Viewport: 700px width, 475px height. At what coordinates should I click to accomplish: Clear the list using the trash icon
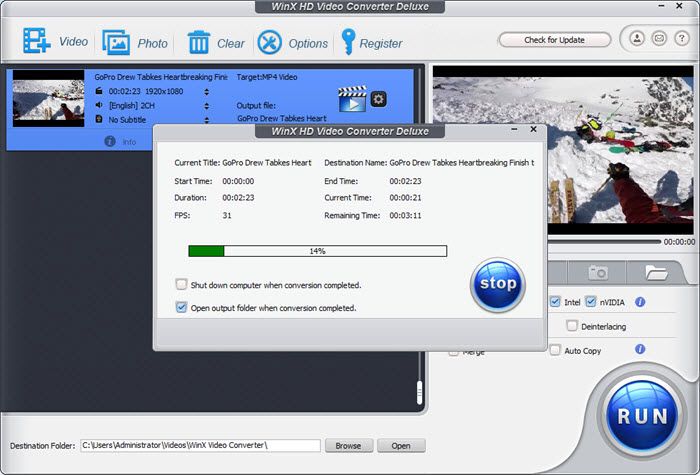(x=199, y=42)
